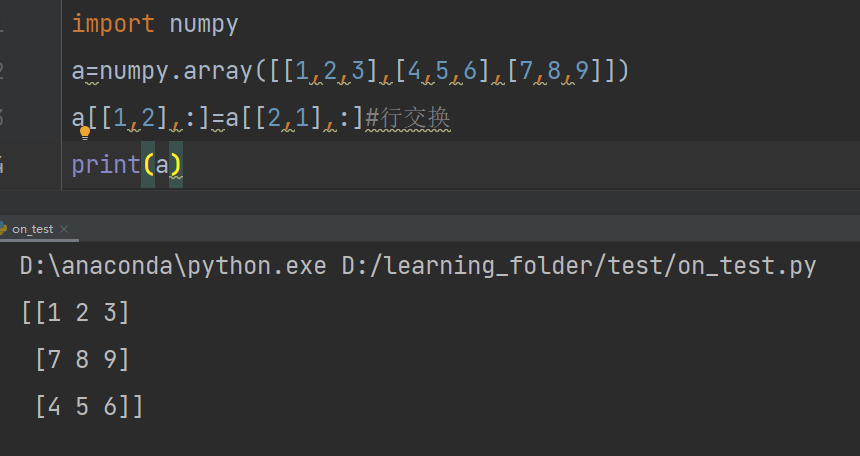Close the on_test run tab
The height and width of the screenshot is (456, 860).
(x=64, y=229)
